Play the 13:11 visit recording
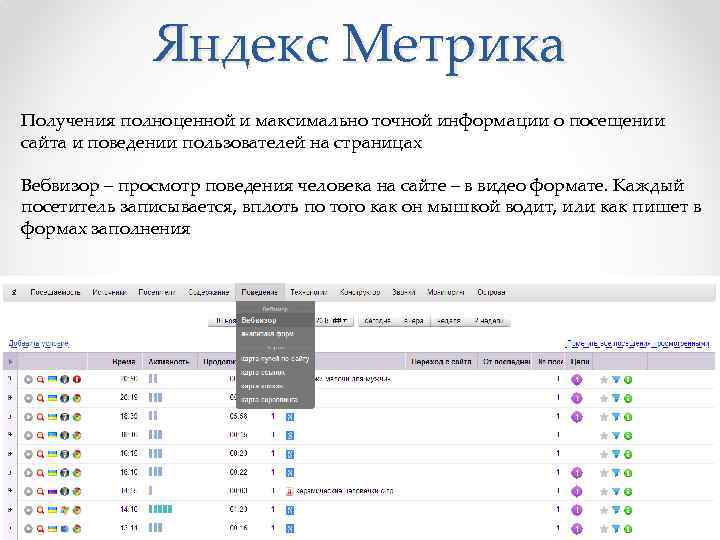This screenshot has width=720, height=540. pos(28,529)
